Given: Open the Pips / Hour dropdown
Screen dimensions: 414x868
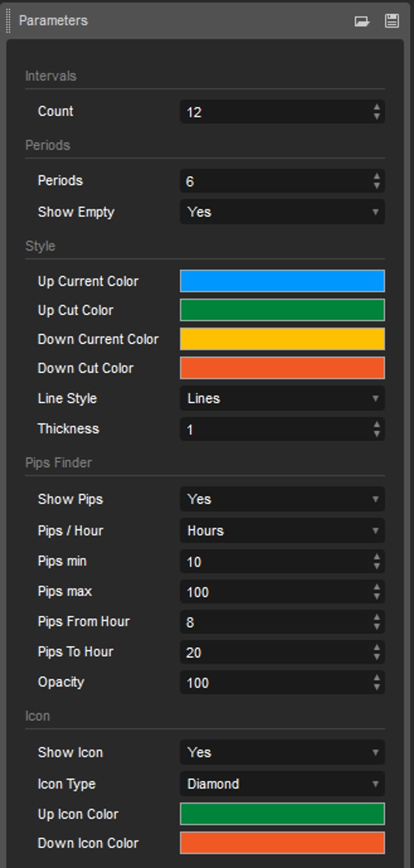Looking at the screenshot, I should coord(282,530).
